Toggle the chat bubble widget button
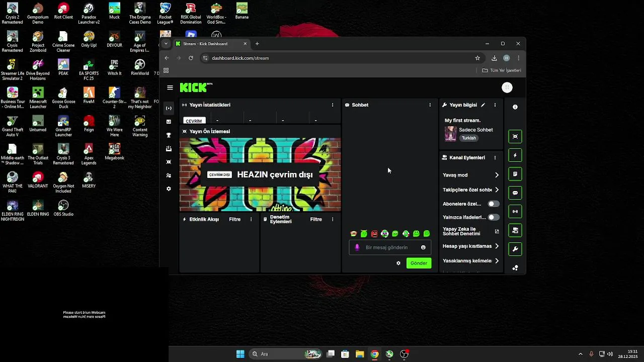 click(515, 193)
